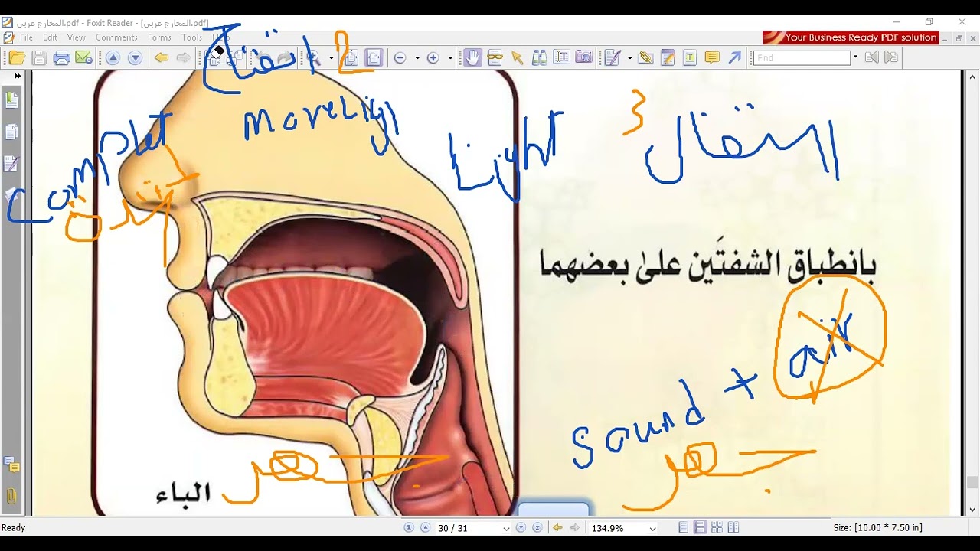Email the document with the envelope icon
This screenshot has height=551, width=980.
point(84,57)
